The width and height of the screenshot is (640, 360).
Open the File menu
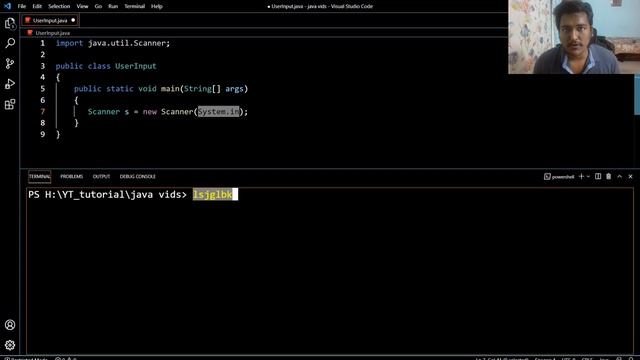tap(22, 6)
